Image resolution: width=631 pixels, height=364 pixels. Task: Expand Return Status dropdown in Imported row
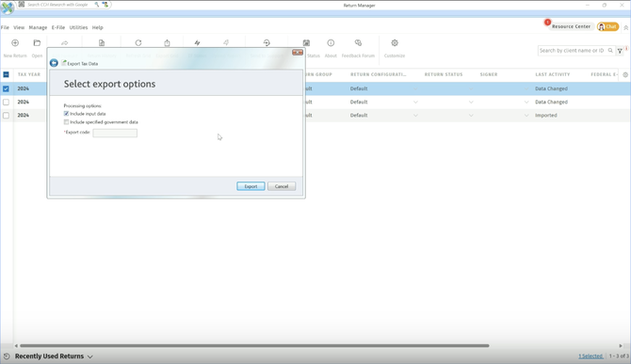point(471,116)
